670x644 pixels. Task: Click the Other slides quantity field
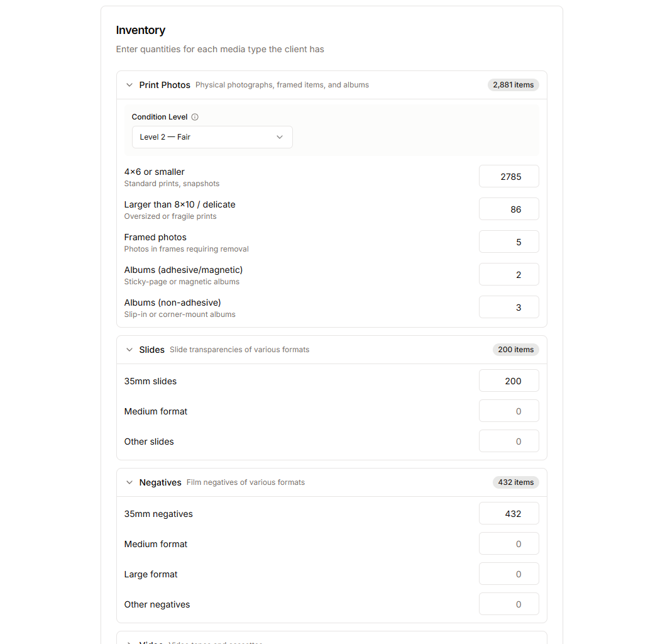[x=508, y=441]
